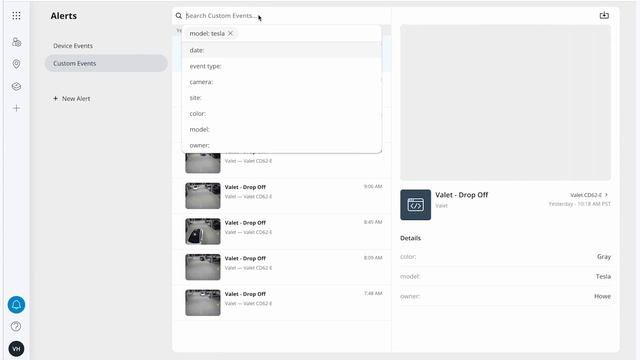Select the 'camera:' filter option
This screenshot has height=360, width=640.
click(282, 82)
